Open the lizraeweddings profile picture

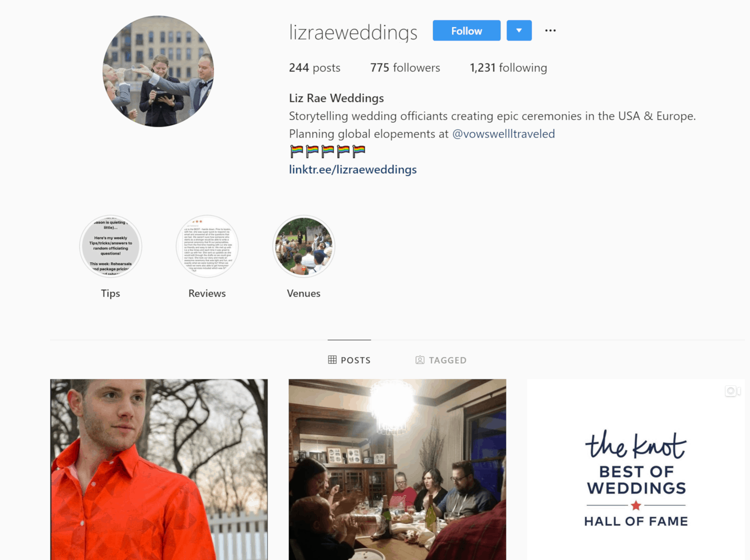coord(158,71)
